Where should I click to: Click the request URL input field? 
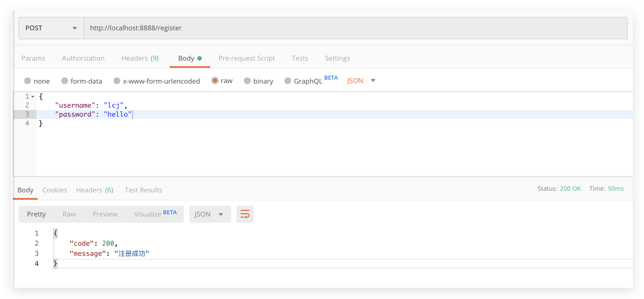pos(355,28)
